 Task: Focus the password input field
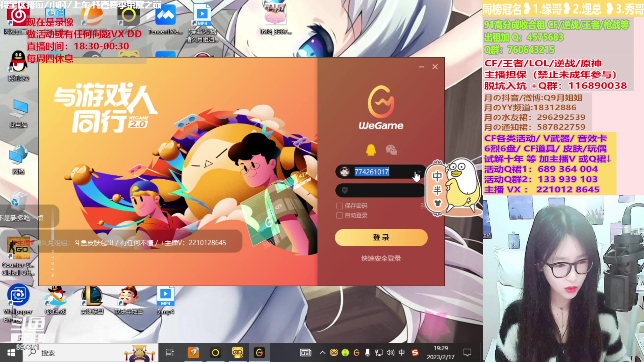(x=381, y=190)
